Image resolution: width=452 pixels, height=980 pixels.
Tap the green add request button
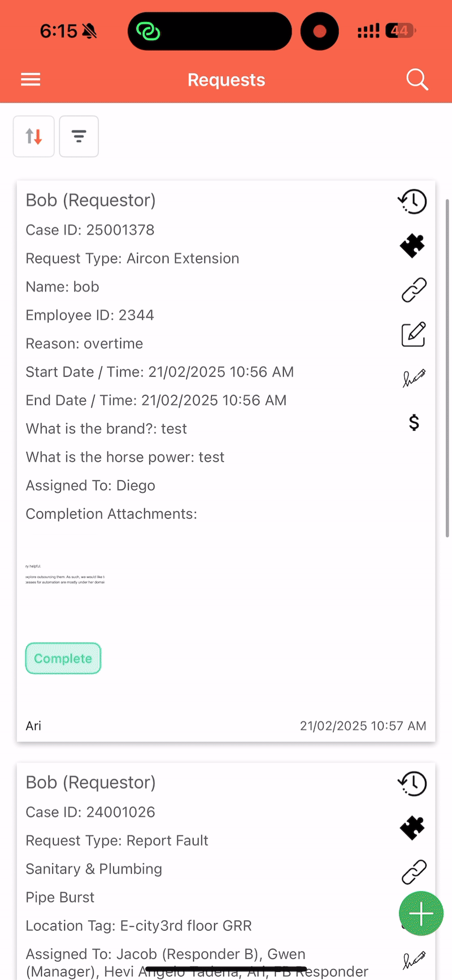tap(421, 913)
